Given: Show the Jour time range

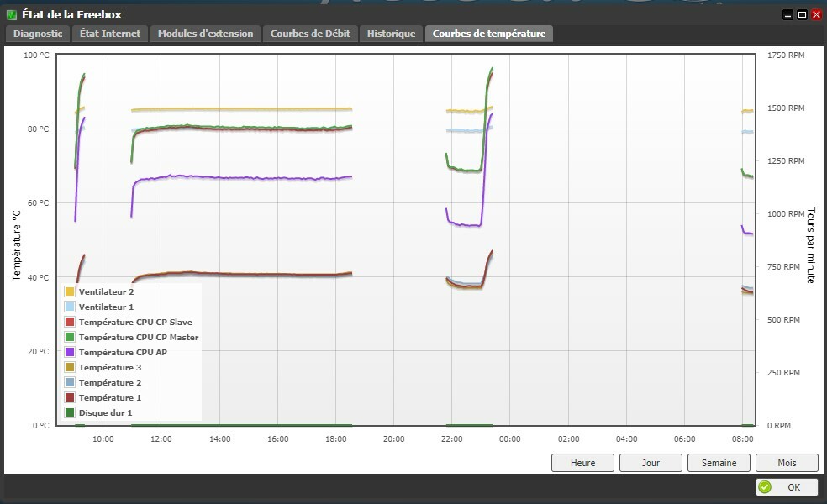Looking at the screenshot, I should tap(651, 463).
